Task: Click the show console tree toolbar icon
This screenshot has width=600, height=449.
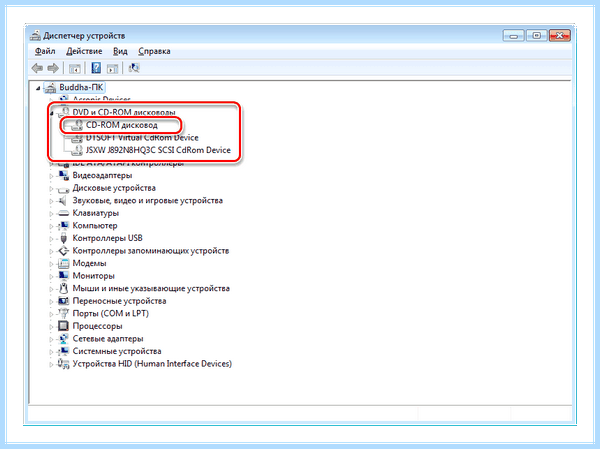Action: [x=75, y=69]
